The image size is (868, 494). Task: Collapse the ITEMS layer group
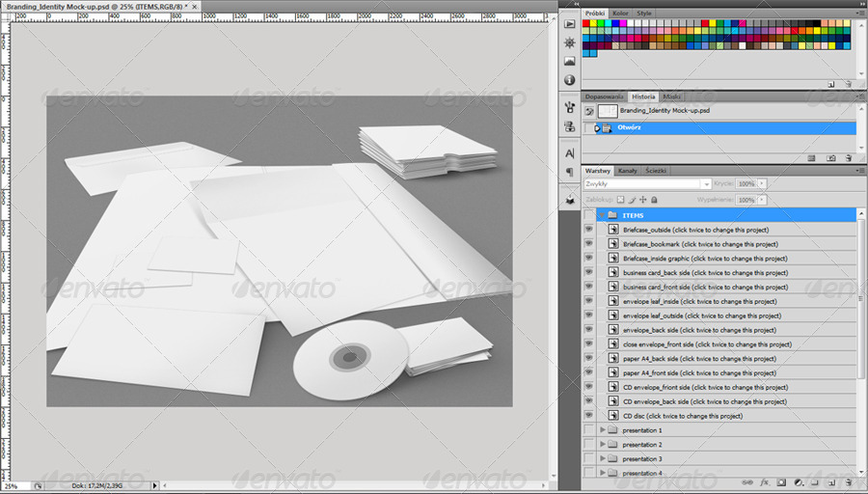coord(601,215)
